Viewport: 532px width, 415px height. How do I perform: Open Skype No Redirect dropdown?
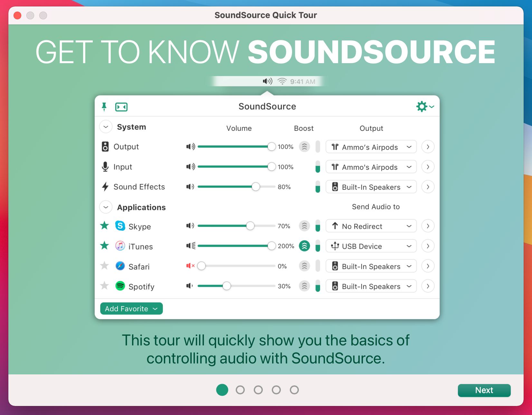tap(371, 226)
